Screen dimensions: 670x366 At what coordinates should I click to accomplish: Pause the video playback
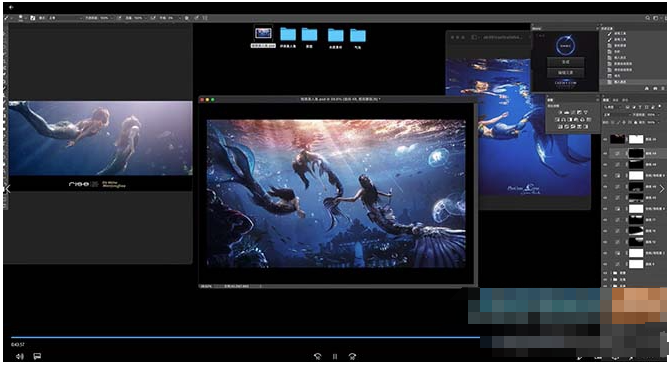pyautogui.click(x=335, y=356)
